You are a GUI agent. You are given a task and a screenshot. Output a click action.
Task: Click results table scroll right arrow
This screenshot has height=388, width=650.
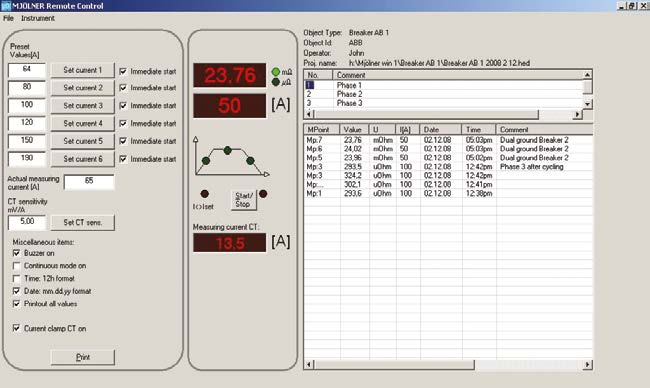point(588,365)
